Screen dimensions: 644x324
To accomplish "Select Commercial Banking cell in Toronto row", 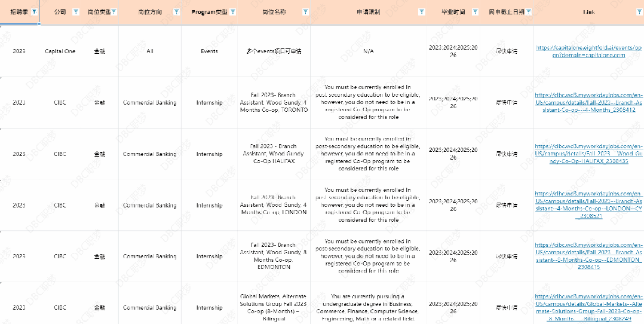I will [x=150, y=102].
